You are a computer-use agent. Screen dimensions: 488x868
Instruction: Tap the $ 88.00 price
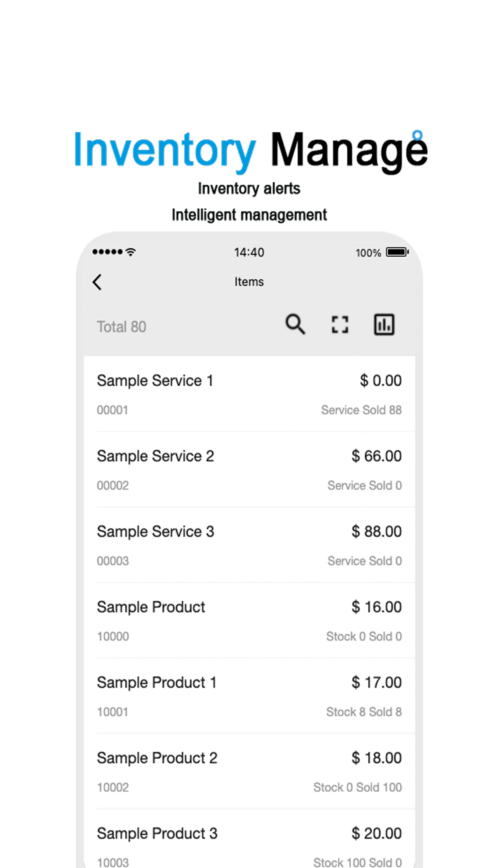[x=376, y=531]
